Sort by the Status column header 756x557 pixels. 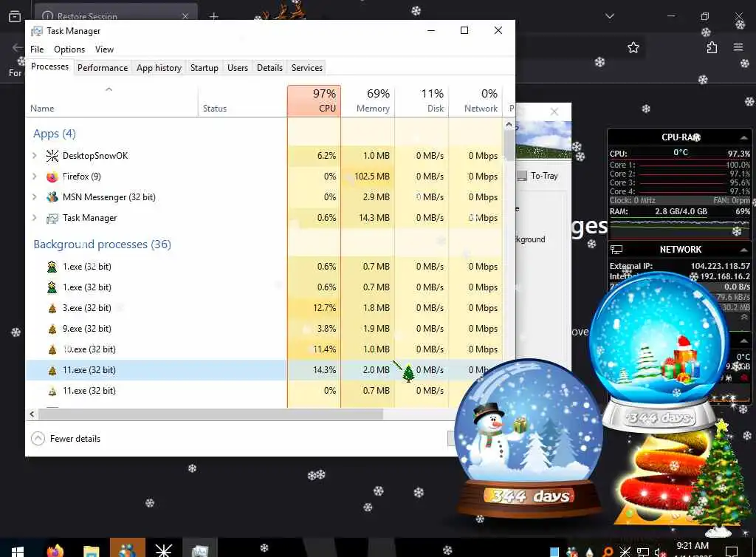(242, 100)
